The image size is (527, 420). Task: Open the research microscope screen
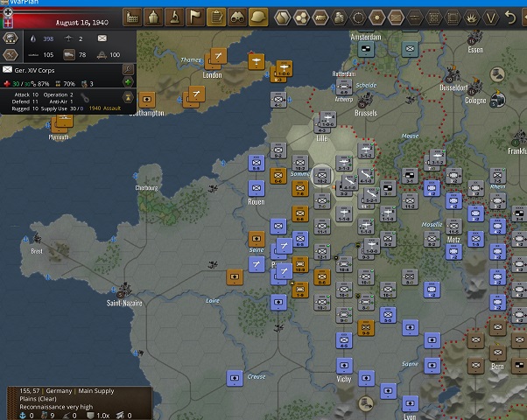pos(174,17)
